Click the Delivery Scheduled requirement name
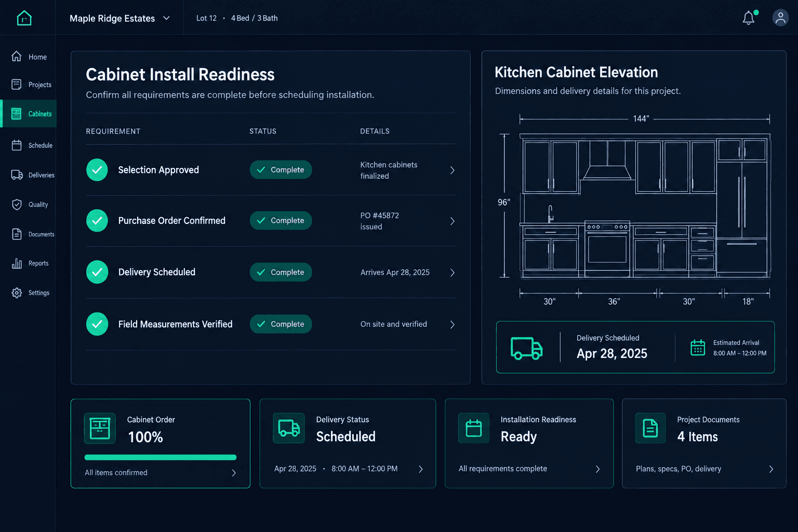 [x=157, y=272]
